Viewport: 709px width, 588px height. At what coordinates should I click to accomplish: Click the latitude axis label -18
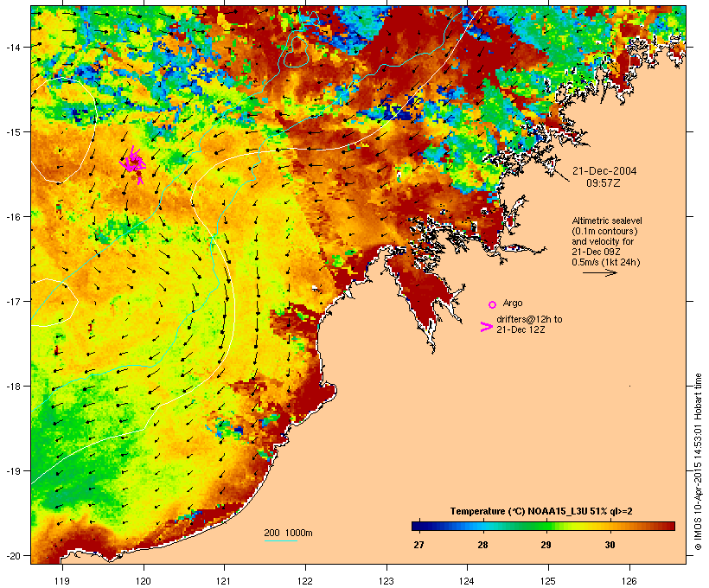click(12, 387)
